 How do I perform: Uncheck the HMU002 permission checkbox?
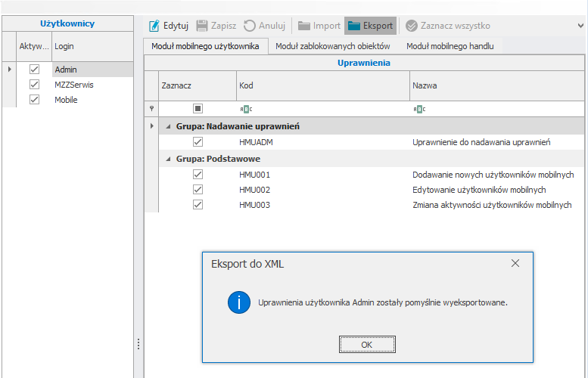coord(198,190)
